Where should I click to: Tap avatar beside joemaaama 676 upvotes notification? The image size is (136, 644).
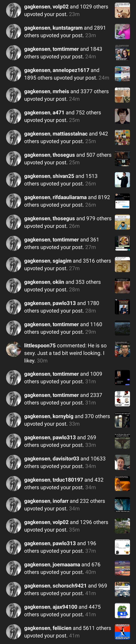tap(13, 568)
